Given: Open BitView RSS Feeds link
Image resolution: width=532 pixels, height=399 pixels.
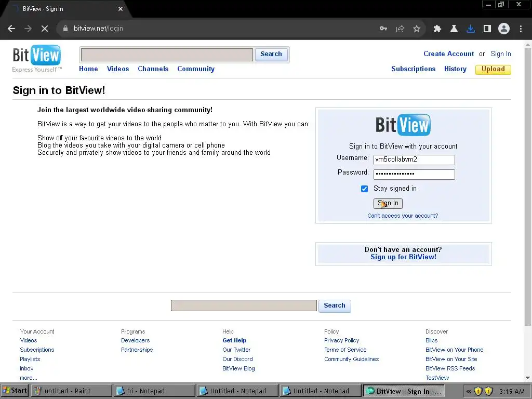Looking at the screenshot, I should (450, 368).
